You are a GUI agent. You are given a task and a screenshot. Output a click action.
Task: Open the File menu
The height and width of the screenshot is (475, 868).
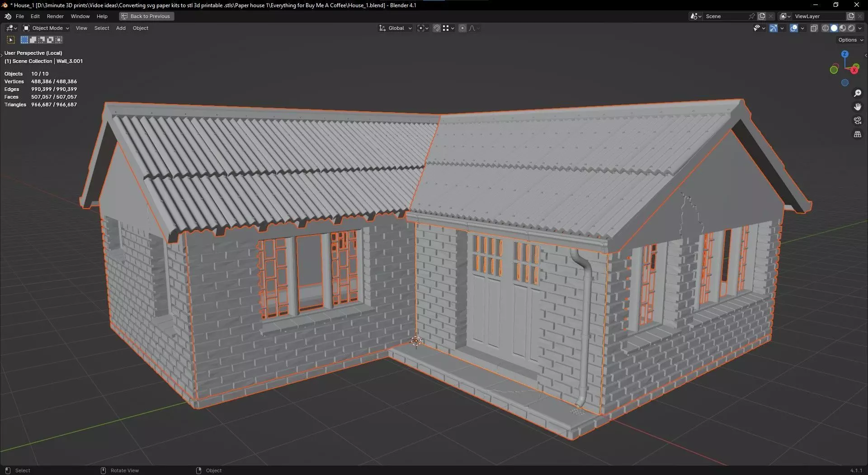20,16
